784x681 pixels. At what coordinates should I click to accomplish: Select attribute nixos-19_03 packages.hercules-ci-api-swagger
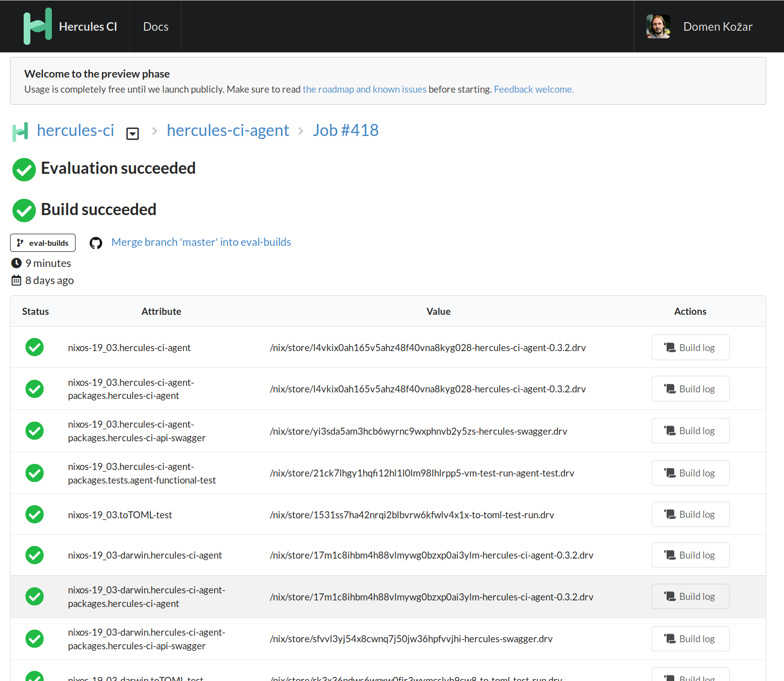(x=137, y=431)
